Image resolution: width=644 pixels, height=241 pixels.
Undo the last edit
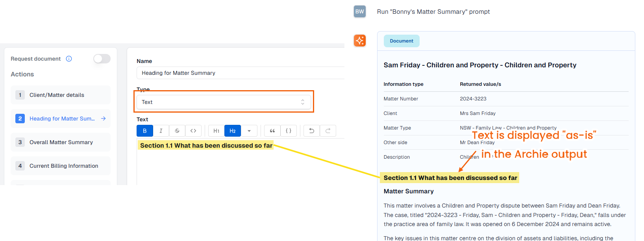click(x=311, y=131)
